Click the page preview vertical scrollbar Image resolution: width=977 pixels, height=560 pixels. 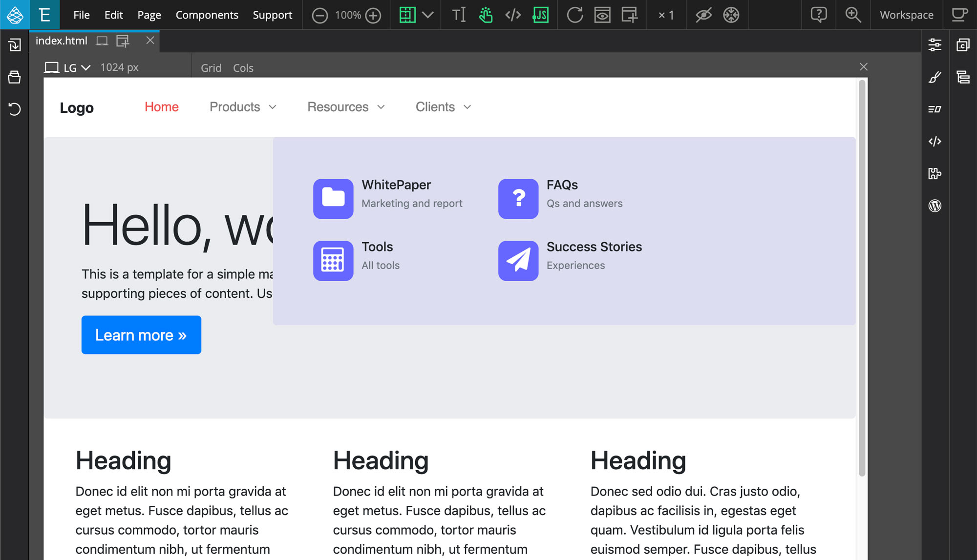[862, 278]
